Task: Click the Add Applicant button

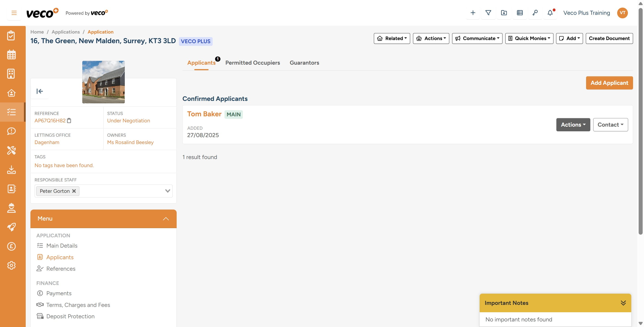Action: [x=609, y=83]
